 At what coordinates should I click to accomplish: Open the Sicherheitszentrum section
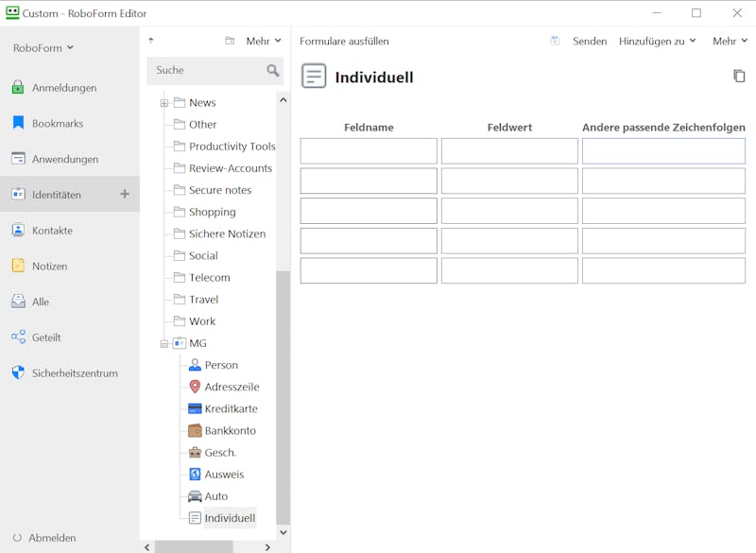point(75,373)
